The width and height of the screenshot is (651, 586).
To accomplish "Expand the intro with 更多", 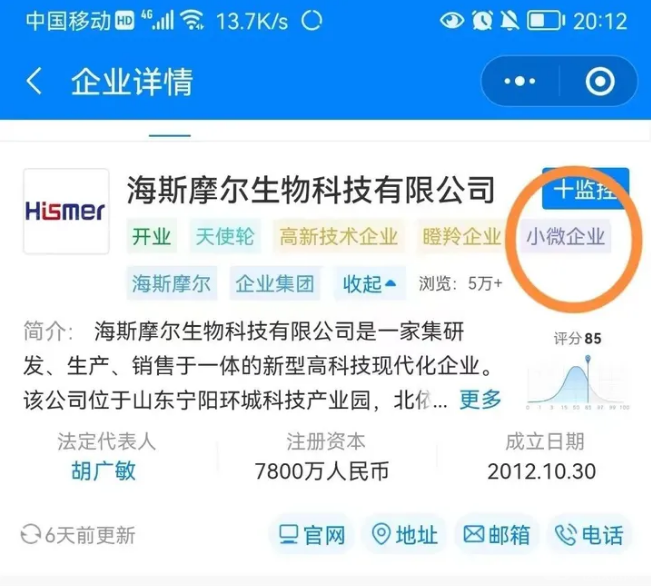I will pos(480,400).
